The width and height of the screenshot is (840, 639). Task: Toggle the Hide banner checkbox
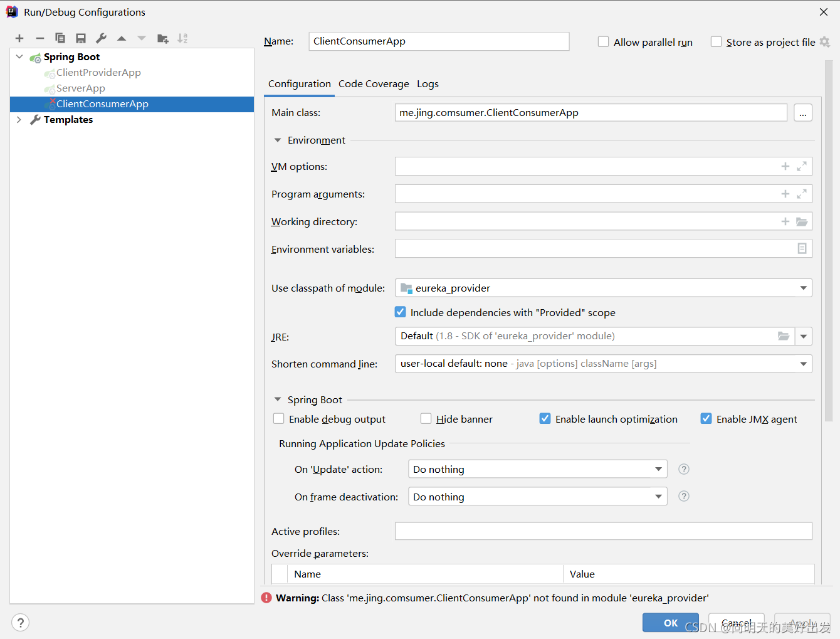point(426,418)
